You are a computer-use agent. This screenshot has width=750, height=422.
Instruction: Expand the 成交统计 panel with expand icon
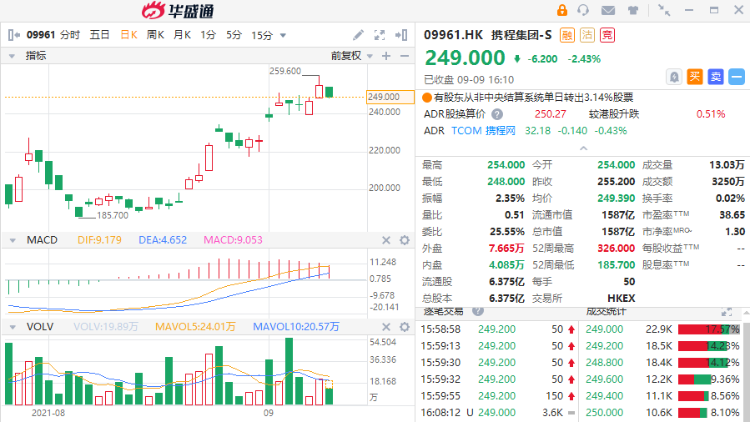pos(727,312)
